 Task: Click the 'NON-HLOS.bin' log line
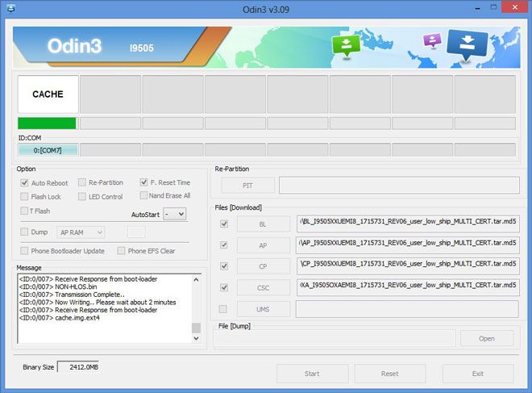point(58,286)
